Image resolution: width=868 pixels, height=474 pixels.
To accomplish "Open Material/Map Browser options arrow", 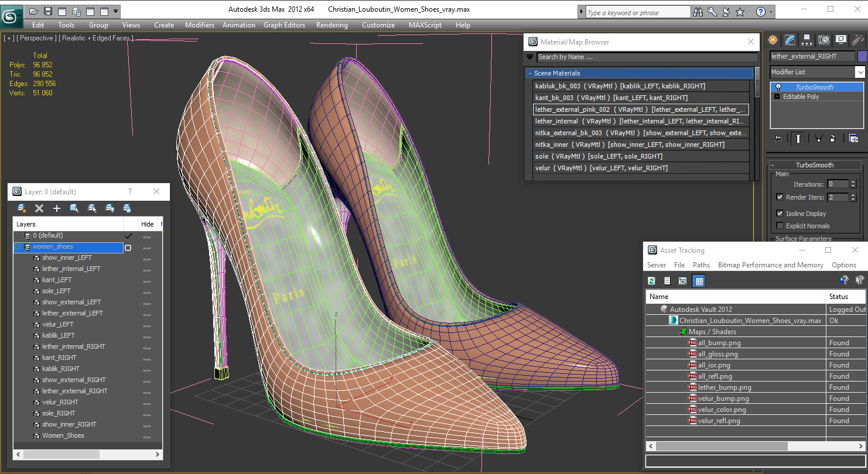I will (x=529, y=57).
